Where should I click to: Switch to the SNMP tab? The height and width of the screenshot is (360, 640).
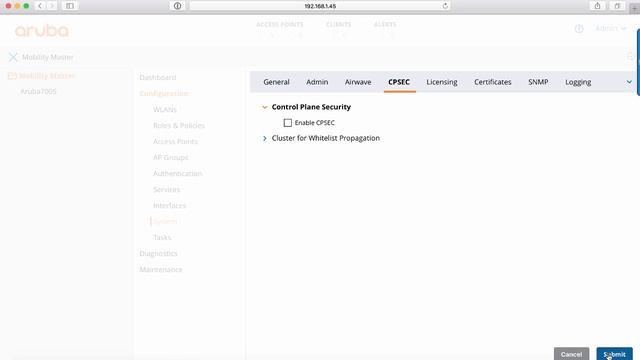tap(538, 82)
